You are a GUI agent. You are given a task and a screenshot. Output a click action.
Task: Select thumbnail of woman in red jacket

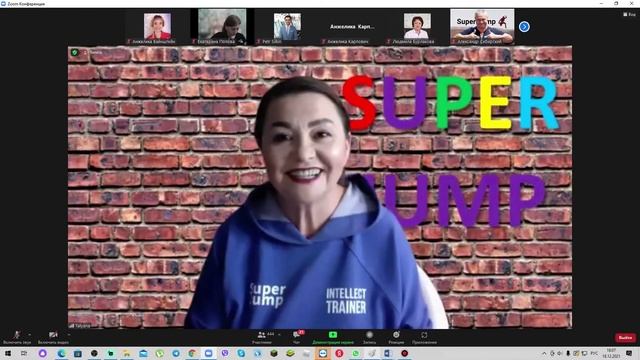point(157,27)
